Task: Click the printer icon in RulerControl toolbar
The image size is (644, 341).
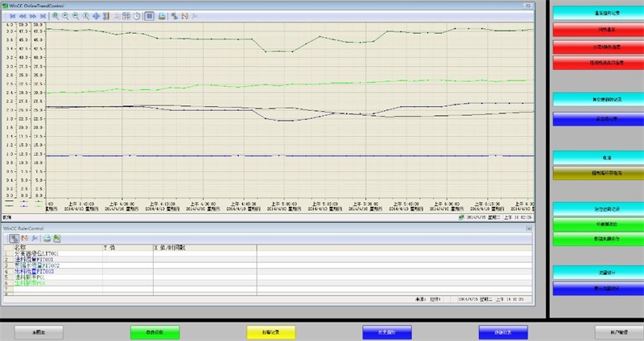Action: [47, 238]
